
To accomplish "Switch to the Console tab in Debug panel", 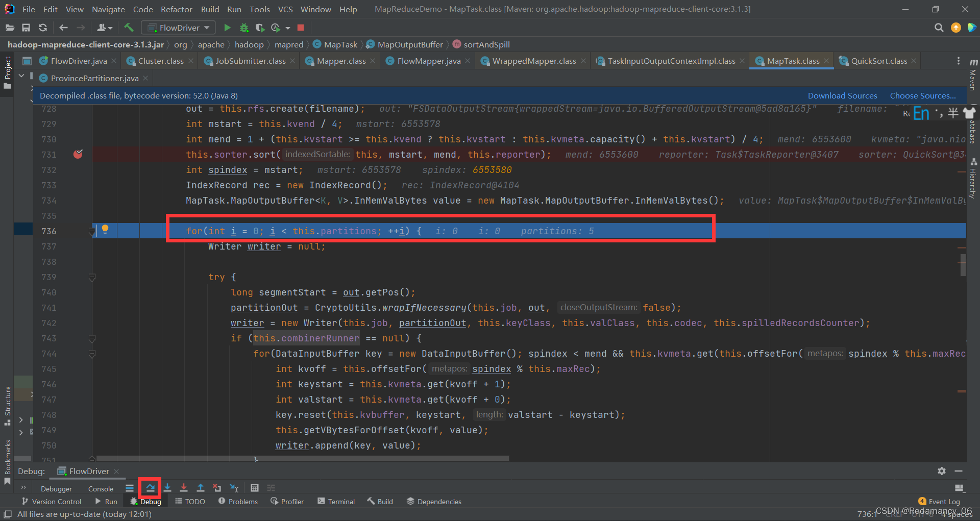I will [101, 488].
